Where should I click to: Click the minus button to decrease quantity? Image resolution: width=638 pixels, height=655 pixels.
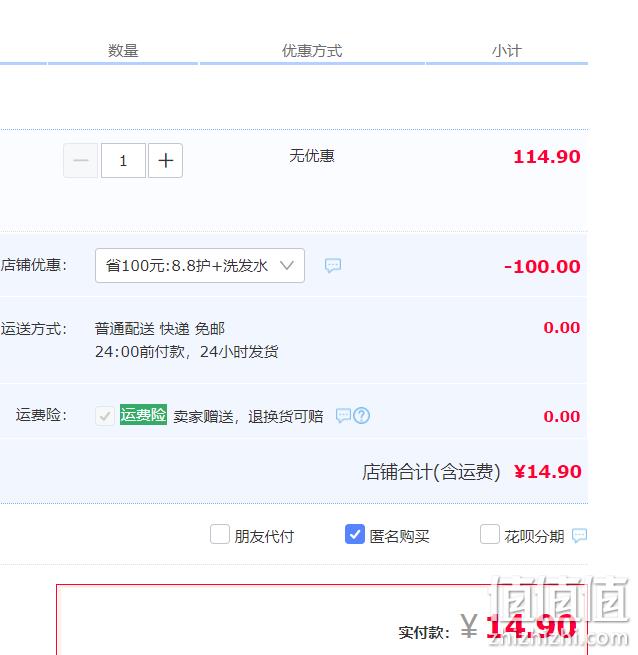81,160
